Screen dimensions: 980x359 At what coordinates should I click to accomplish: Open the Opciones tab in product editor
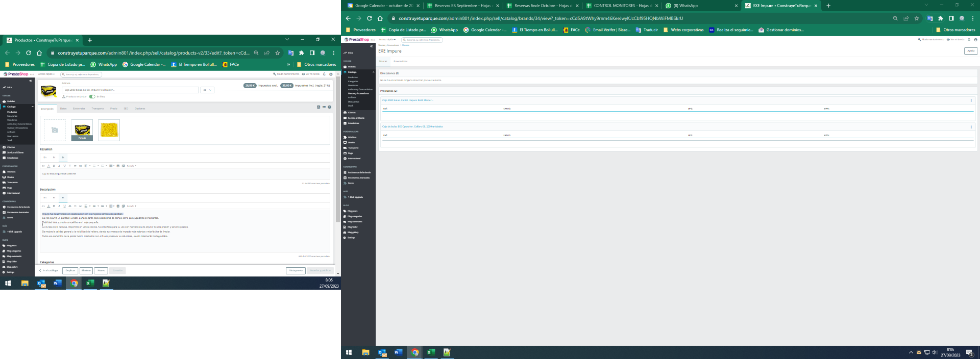(140, 108)
